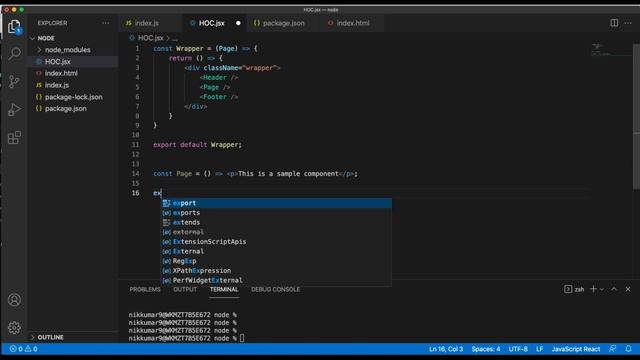
Task: Open the Explorer view in activity bar
Action: coord(14,27)
